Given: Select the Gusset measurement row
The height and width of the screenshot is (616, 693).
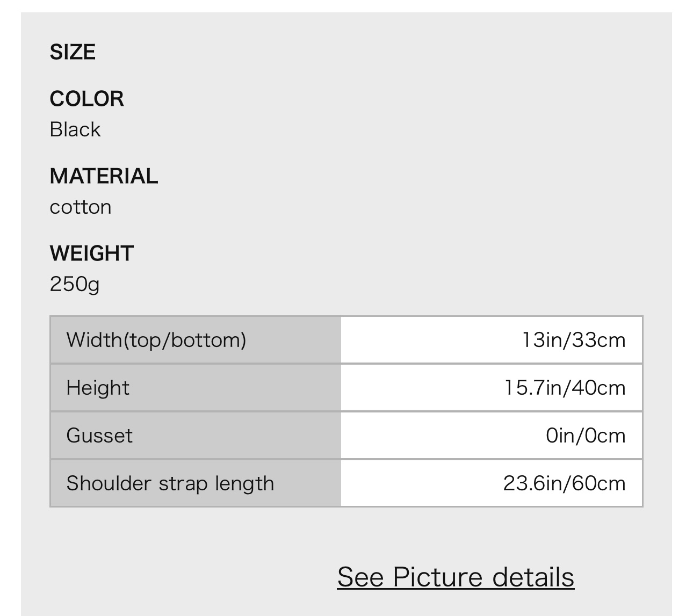Looking at the screenshot, I should [346, 435].
